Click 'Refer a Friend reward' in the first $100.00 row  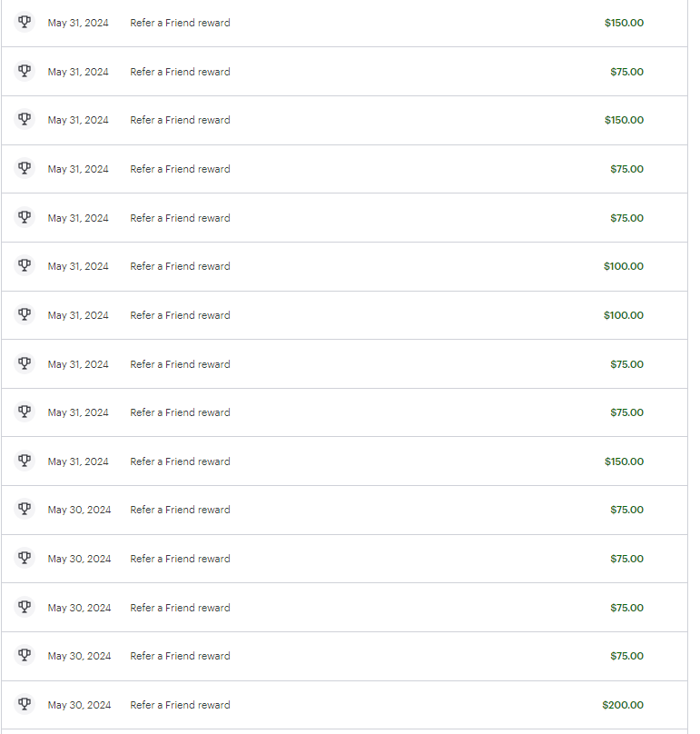click(180, 266)
